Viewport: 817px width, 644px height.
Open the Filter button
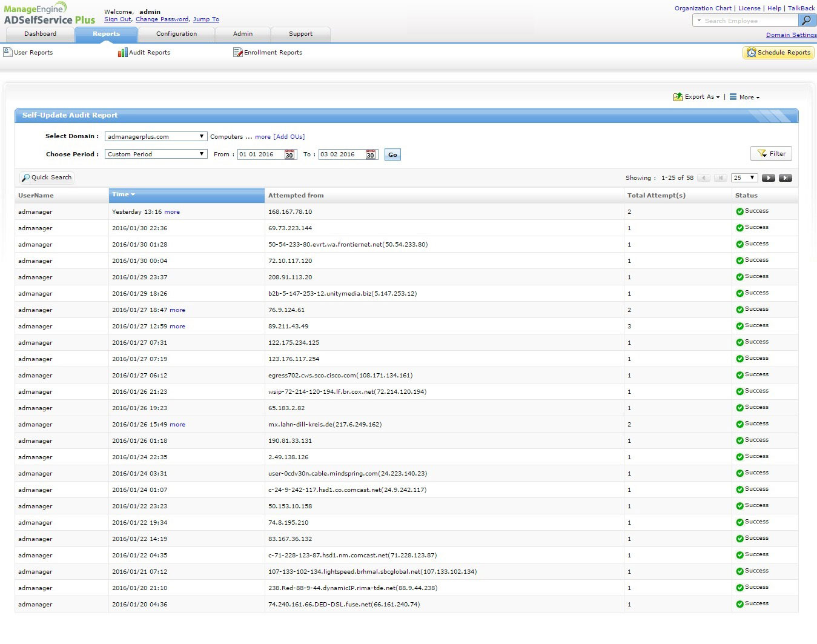771,154
